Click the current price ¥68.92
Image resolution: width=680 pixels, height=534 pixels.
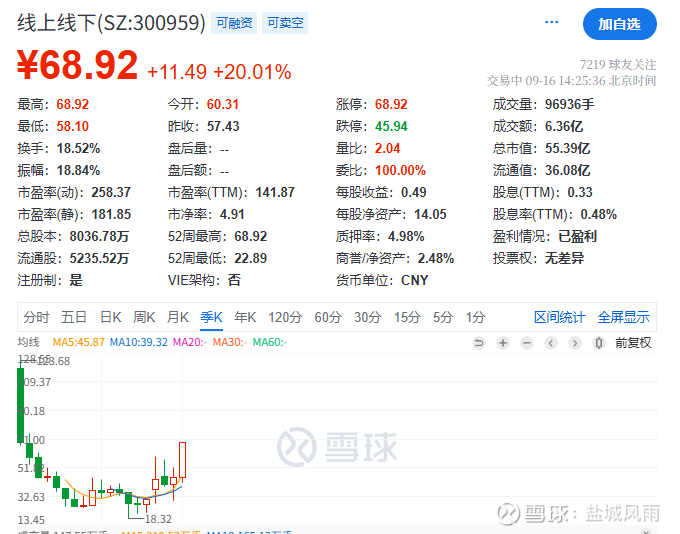tap(77, 65)
